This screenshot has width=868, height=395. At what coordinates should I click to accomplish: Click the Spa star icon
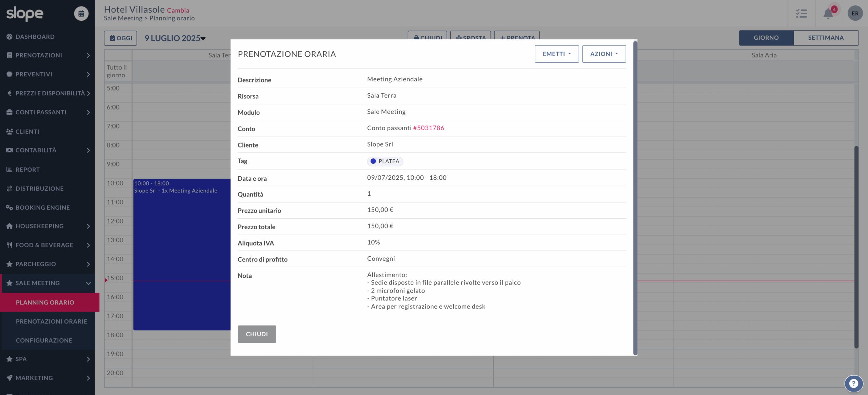coord(9,359)
